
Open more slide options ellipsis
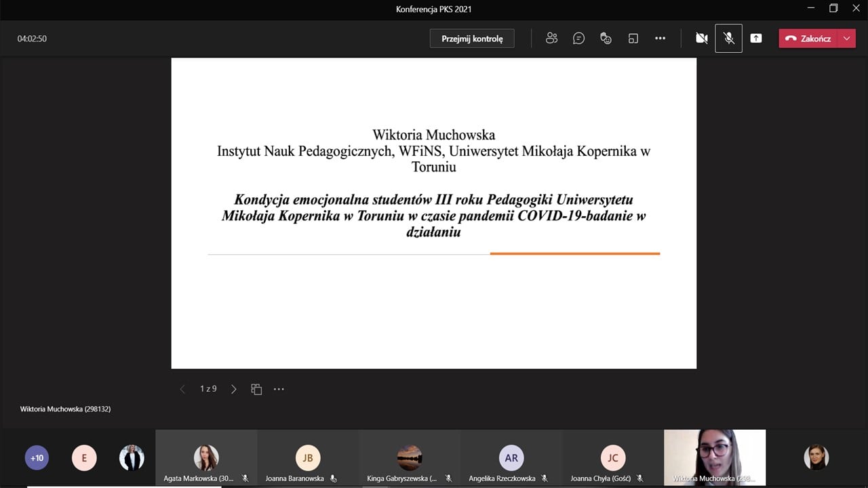(279, 389)
